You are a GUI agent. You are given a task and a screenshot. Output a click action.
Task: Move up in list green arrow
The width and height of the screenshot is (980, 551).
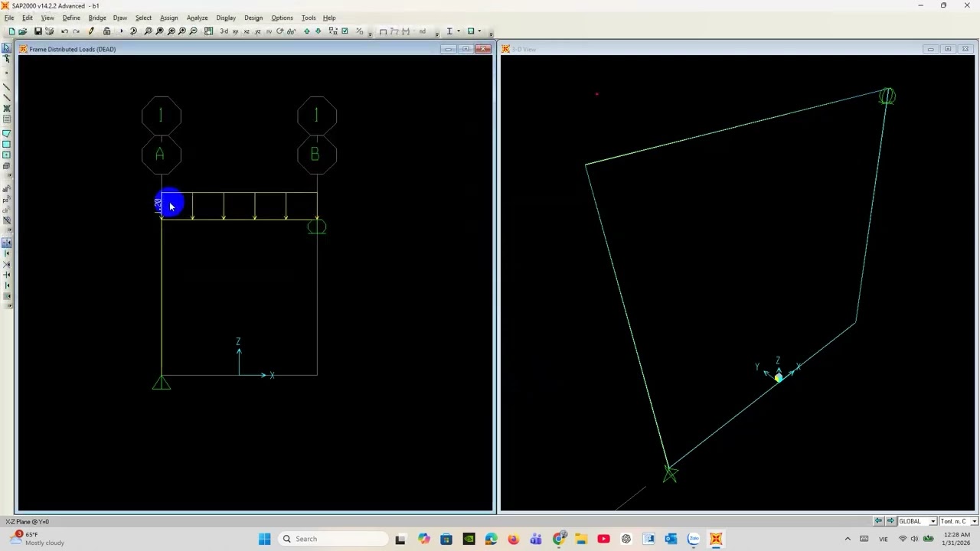tap(307, 31)
